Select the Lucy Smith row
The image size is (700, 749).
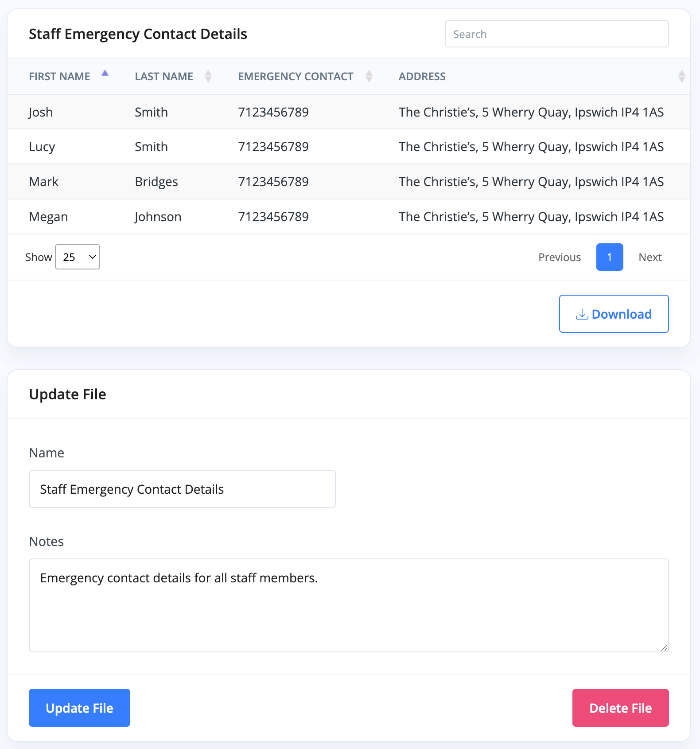[x=349, y=147]
